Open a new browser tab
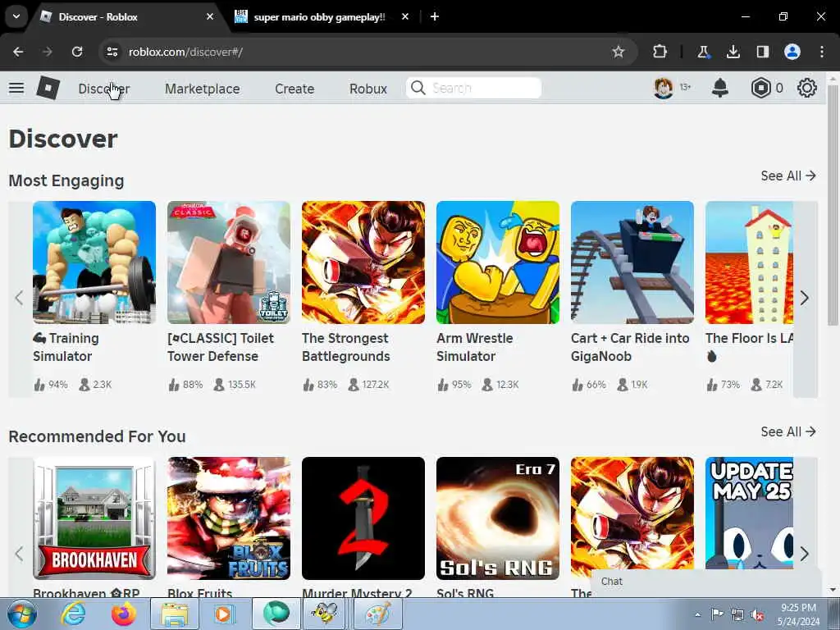This screenshot has width=840, height=630. click(435, 16)
